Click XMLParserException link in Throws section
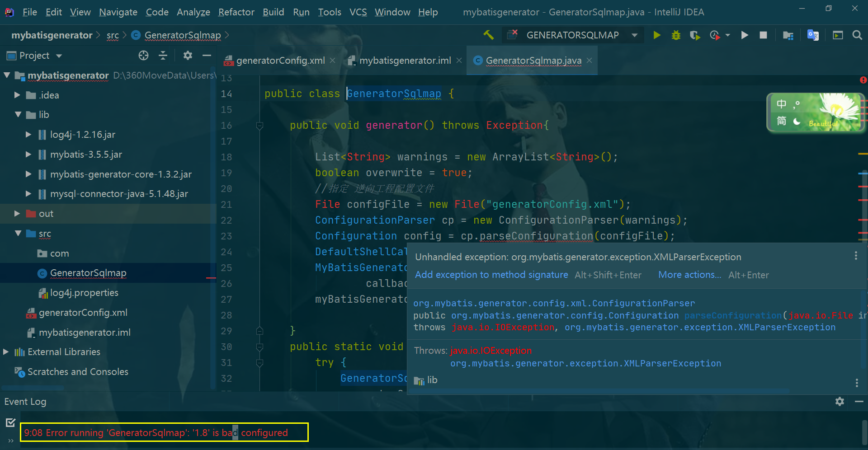 point(585,363)
